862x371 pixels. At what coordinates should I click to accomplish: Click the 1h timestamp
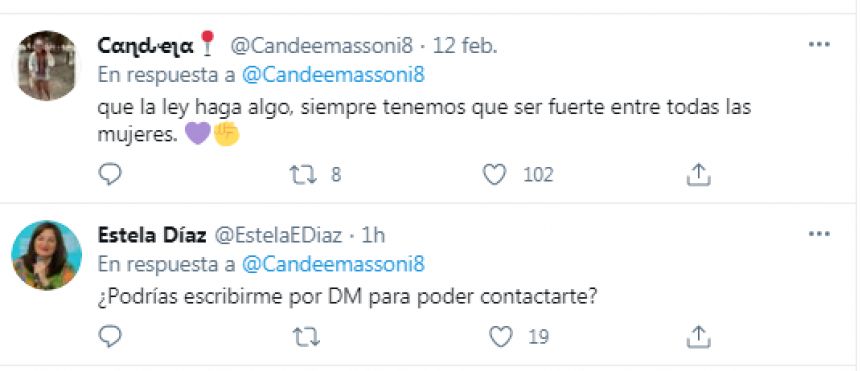373,236
